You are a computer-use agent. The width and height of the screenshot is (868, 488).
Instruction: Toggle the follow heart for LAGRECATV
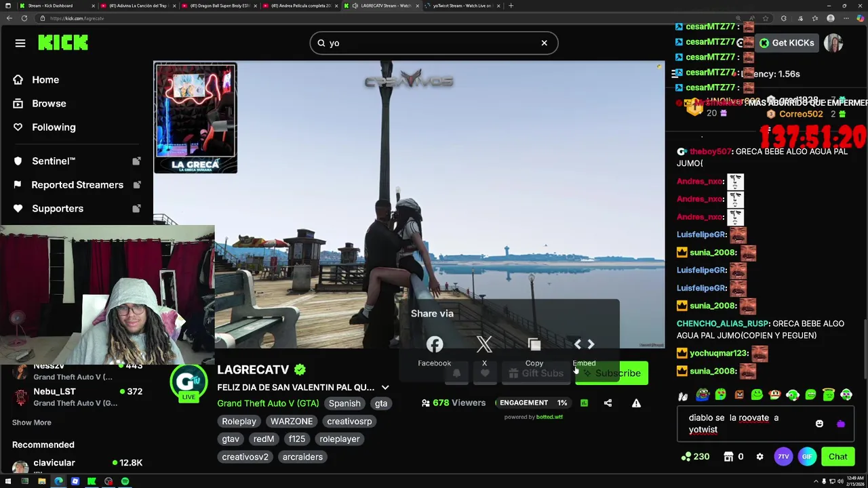[x=485, y=373]
